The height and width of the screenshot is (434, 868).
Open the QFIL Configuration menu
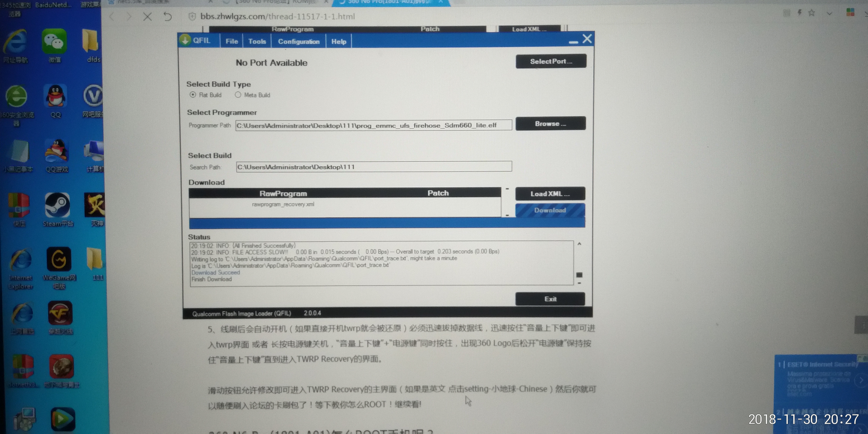[299, 41]
